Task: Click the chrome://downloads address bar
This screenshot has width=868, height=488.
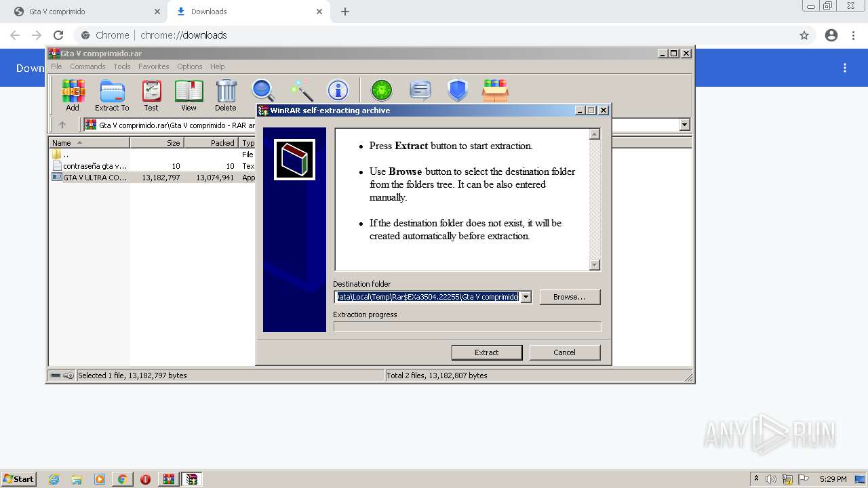Action: 434,35
